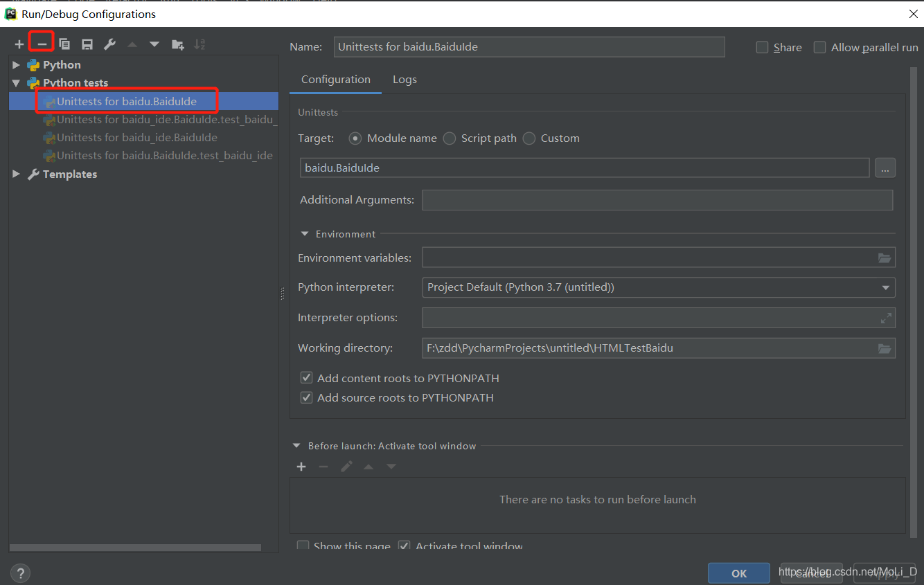Expand the Templates node
924x585 pixels.
click(x=16, y=174)
